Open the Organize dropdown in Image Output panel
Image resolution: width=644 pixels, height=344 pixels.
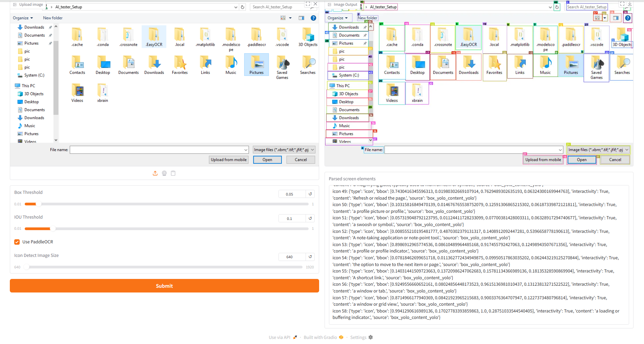pos(338,18)
